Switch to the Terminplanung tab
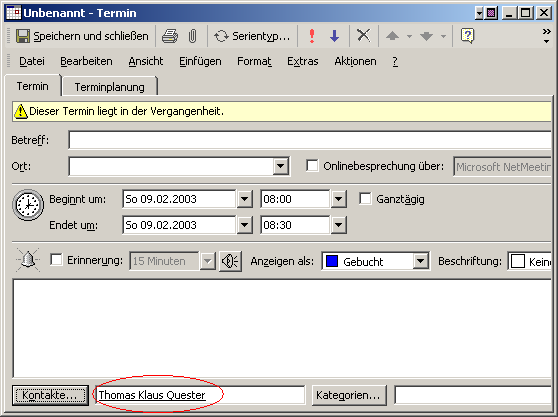 tap(110, 87)
